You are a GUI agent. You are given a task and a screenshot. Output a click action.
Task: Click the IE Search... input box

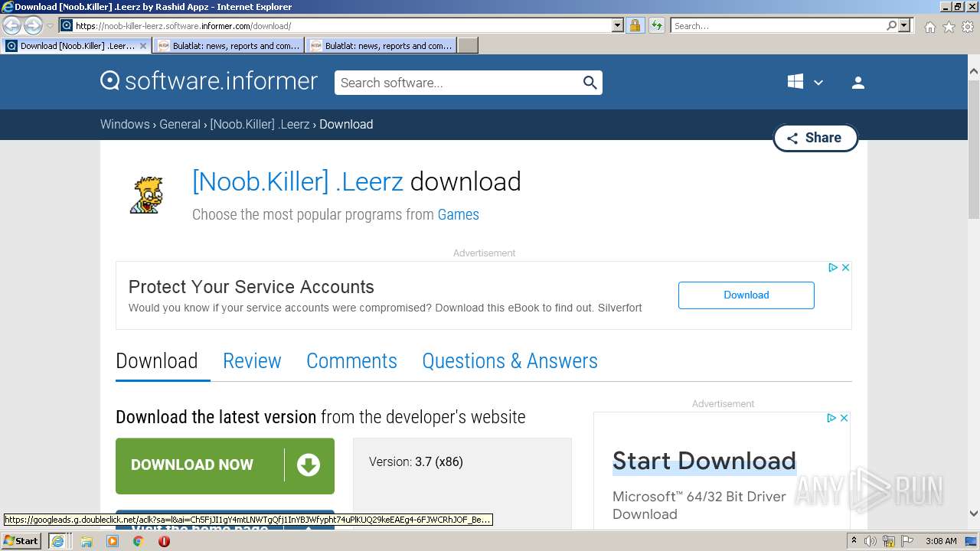[778, 25]
